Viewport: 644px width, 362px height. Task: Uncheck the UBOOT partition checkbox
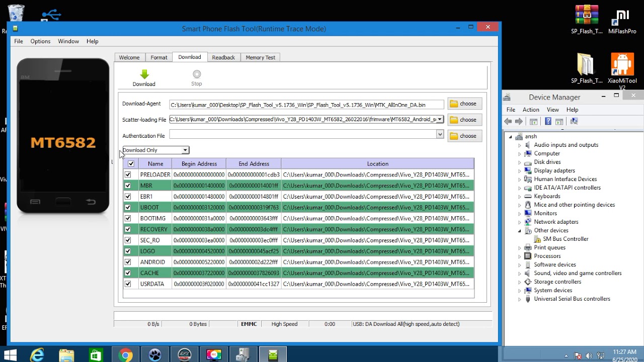128,207
